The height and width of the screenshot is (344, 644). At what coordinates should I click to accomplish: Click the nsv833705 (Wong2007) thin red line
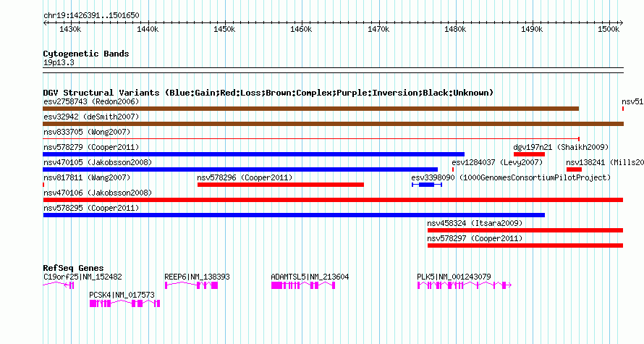pyautogui.click(x=311, y=139)
